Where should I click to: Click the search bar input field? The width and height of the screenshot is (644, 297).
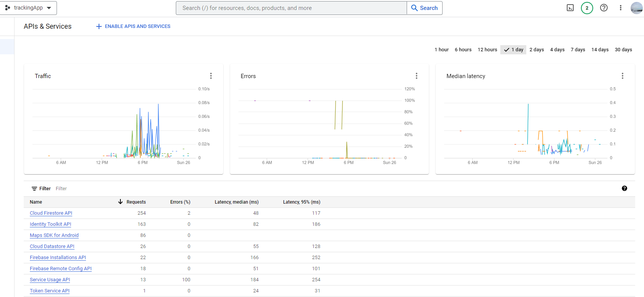click(291, 8)
